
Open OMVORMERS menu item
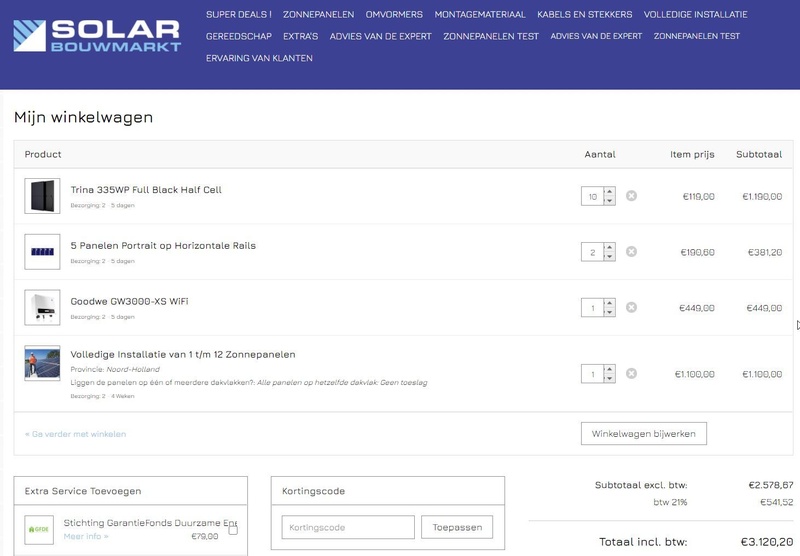point(394,14)
